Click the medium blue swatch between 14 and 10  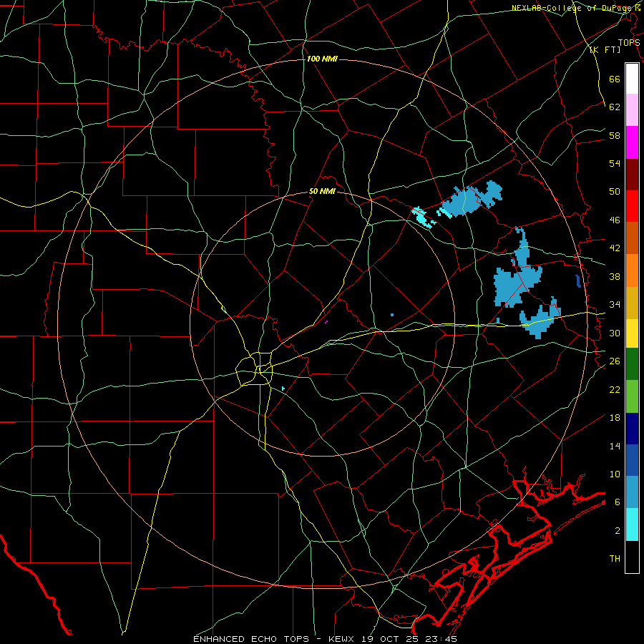click(632, 460)
